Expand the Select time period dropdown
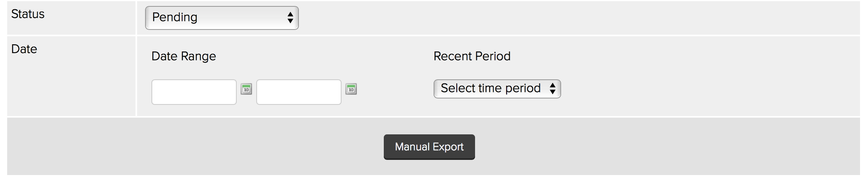The height and width of the screenshot is (185, 868). tap(497, 89)
